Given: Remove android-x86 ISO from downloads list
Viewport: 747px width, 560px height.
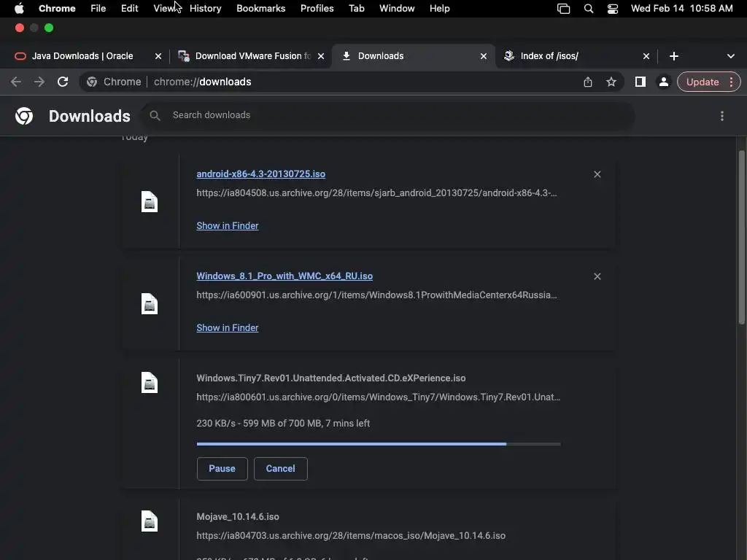Looking at the screenshot, I should (597, 174).
